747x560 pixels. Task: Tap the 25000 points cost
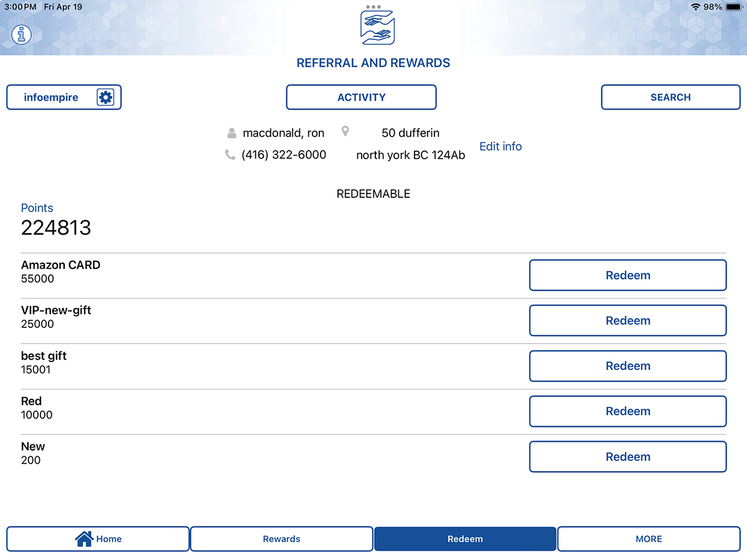37,324
